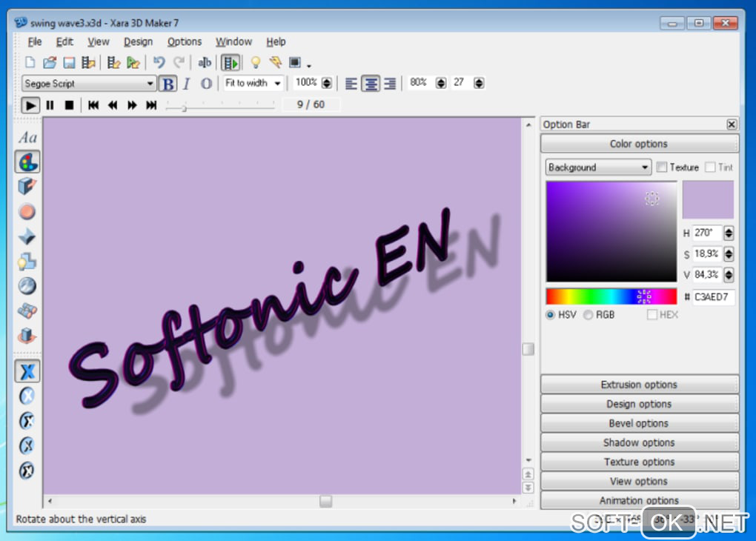Create a new document via toolbar icon

coord(30,62)
